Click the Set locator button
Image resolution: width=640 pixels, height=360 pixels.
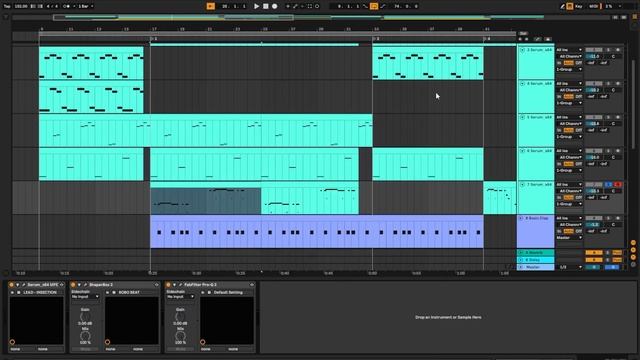[x=523, y=33]
